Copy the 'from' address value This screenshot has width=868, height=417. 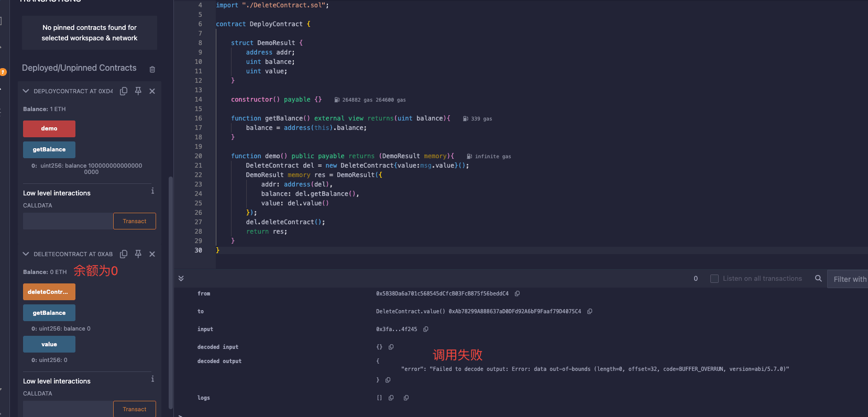click(517, 294)
